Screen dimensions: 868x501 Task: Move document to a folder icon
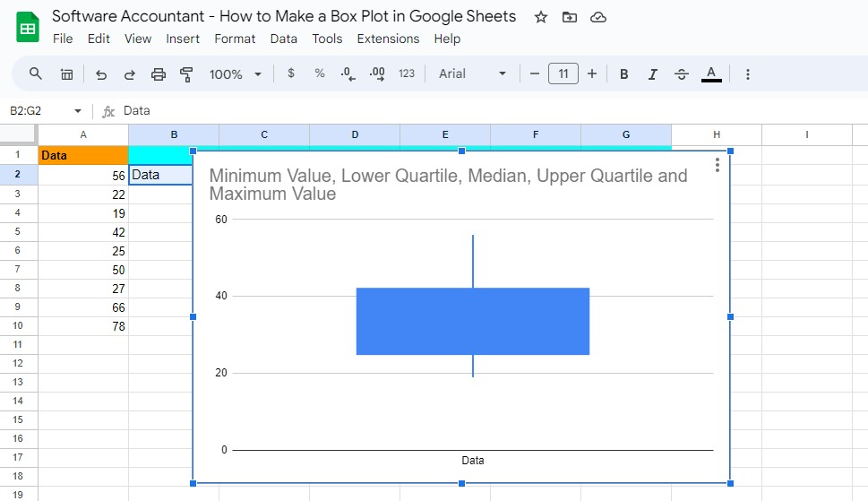(569, 17)
